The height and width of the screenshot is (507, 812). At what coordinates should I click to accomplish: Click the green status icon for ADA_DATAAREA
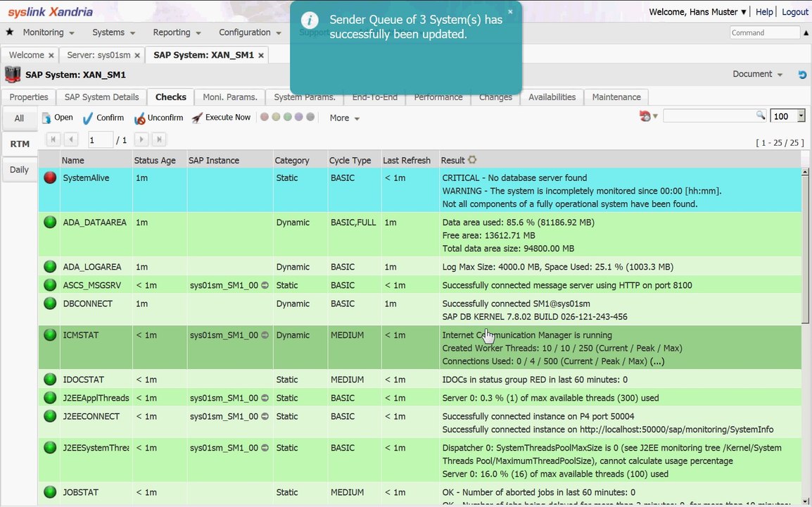[50, 223]
